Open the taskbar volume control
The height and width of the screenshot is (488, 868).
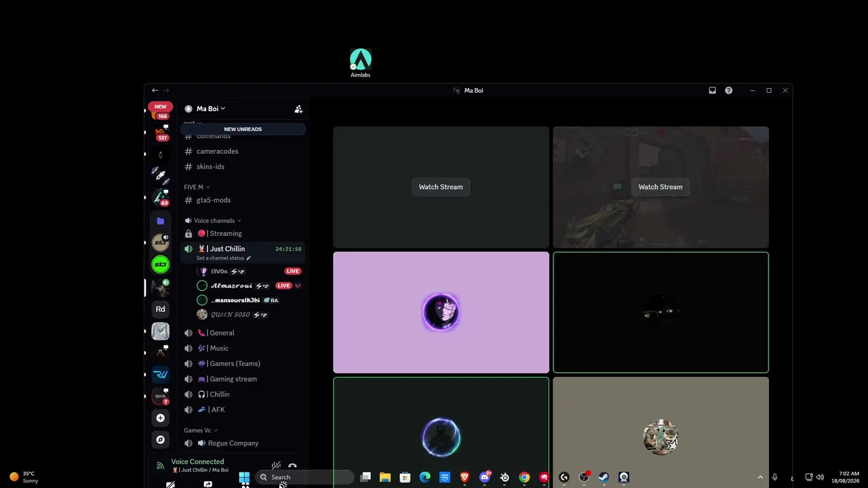click(820, 477)
